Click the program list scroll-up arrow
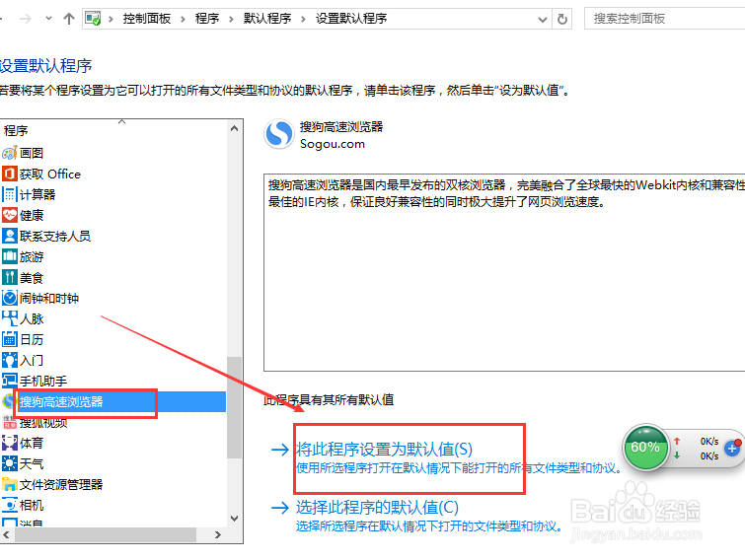This screenshot has height=560, width=745. [x=234, y=128]
